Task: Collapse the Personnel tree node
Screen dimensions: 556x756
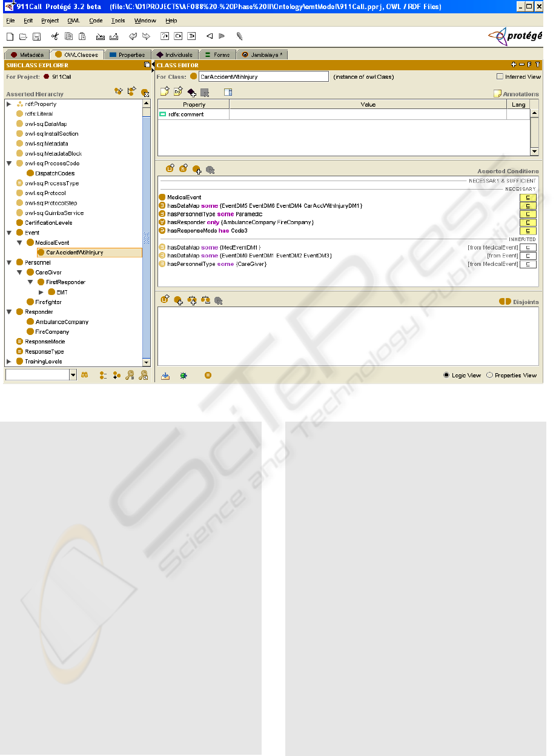Action: click(9, 262)
